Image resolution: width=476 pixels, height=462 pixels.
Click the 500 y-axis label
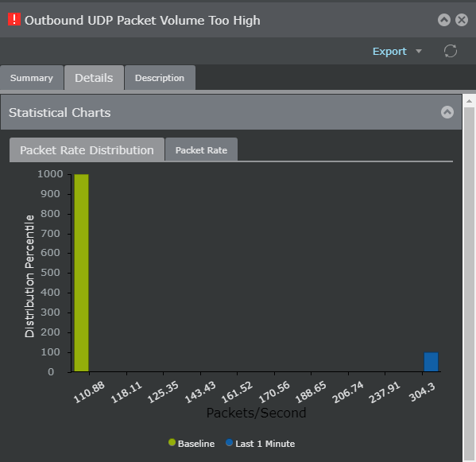[x=50, y=272]
